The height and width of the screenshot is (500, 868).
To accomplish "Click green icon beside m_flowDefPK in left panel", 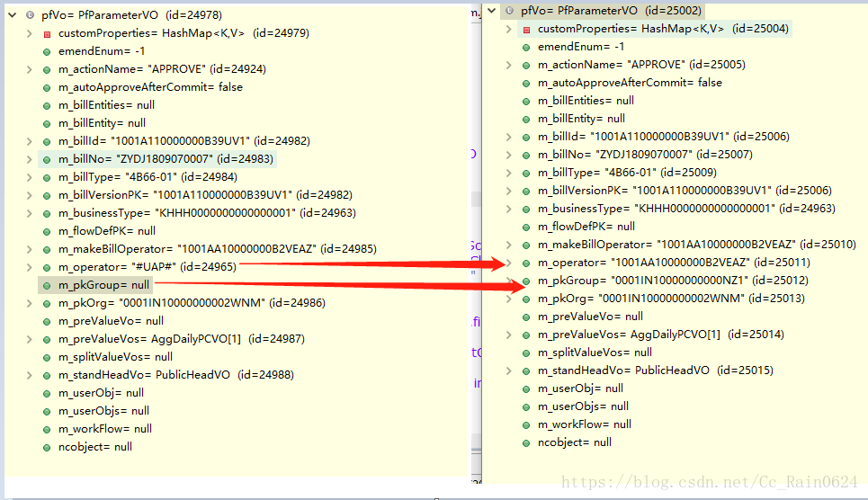I will pos(47,232).
